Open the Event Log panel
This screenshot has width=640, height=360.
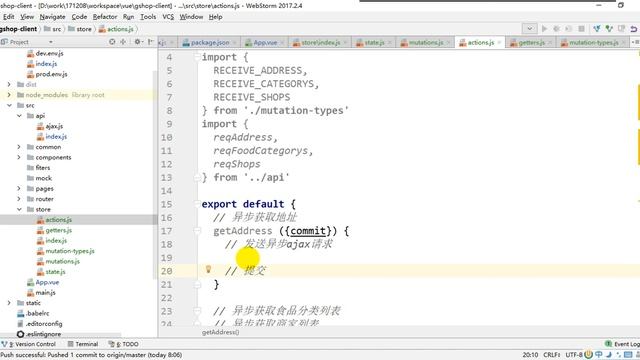(x=622, y=344)
